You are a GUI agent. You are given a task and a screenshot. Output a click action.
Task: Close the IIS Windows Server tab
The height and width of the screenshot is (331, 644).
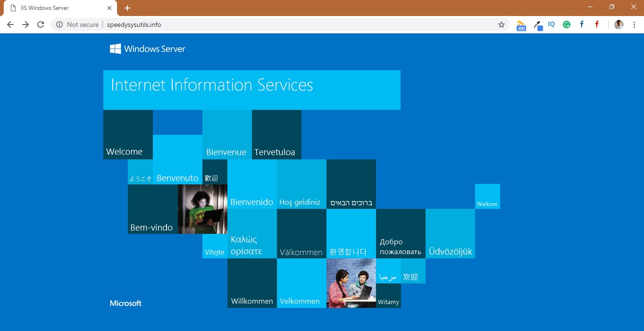tap(109, 8)
